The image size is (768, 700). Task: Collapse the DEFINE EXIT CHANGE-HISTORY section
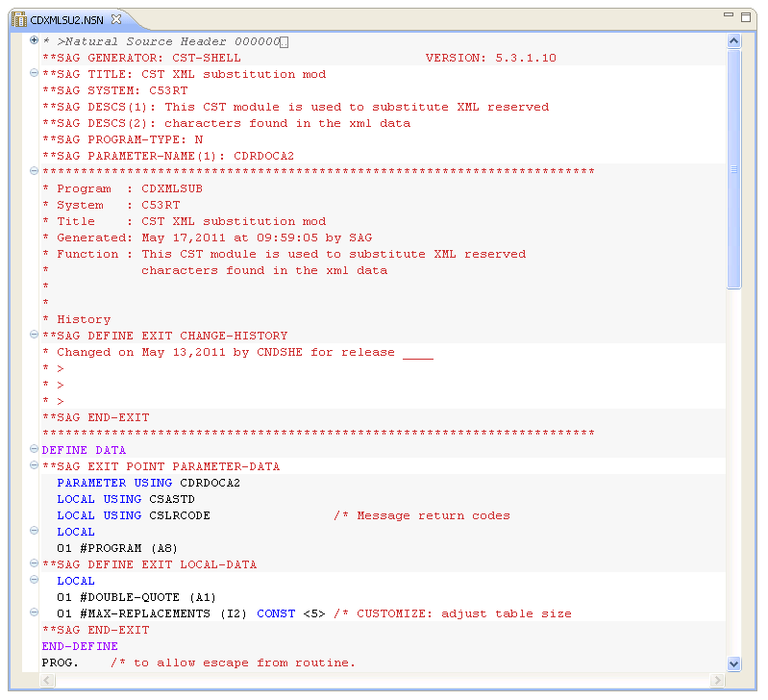pos(35,336)
